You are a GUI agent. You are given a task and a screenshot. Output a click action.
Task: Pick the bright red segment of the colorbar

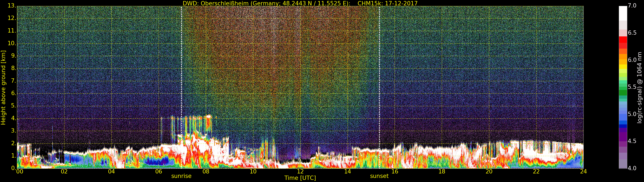click(x=623, y=40)
